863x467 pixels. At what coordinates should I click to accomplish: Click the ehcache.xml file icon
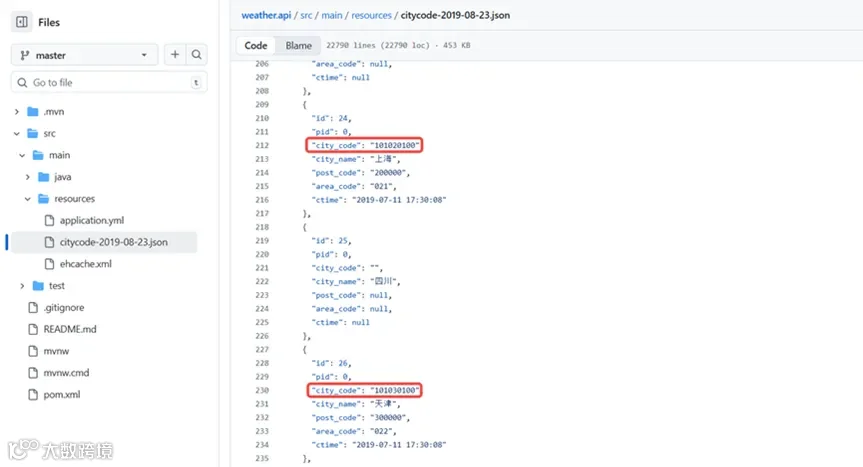click(50, 264)
